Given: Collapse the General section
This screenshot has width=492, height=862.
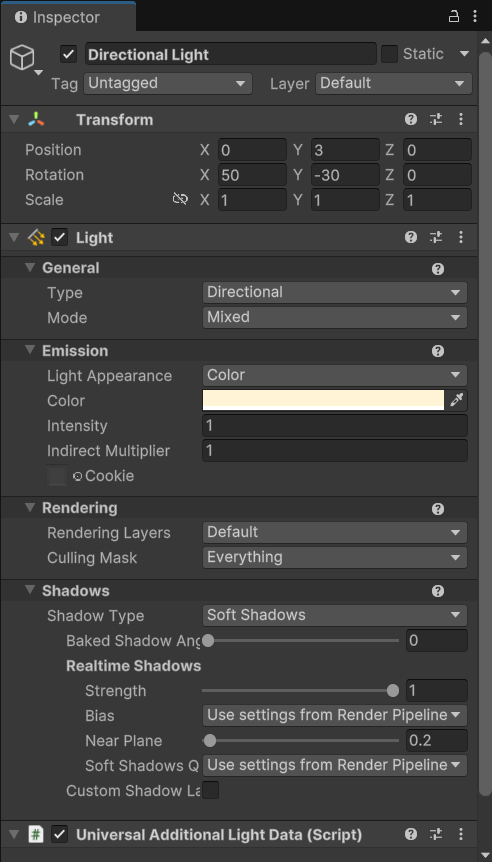Looking at the screenshot, I should (x=30, y=268).
